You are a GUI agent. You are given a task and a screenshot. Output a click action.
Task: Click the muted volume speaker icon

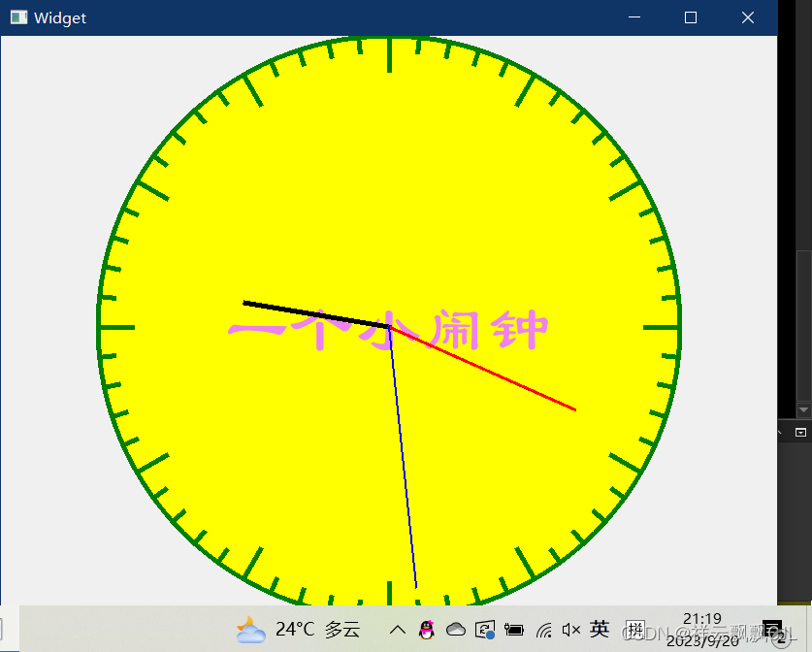(571, 630)
